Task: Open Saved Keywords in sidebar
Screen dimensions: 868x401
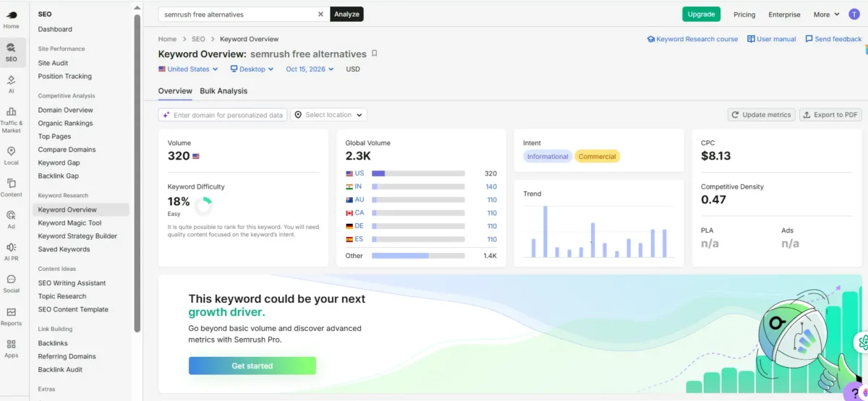Action: coord(64,249)
